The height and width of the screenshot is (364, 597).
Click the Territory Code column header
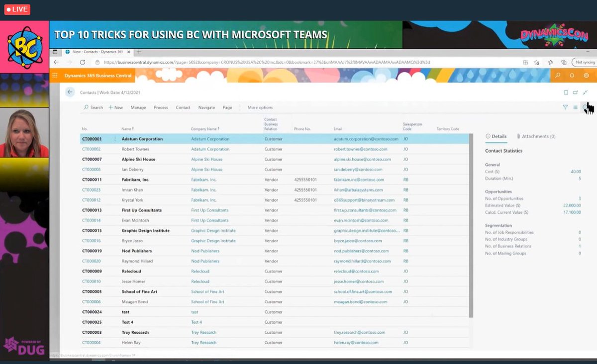(448, 129)
